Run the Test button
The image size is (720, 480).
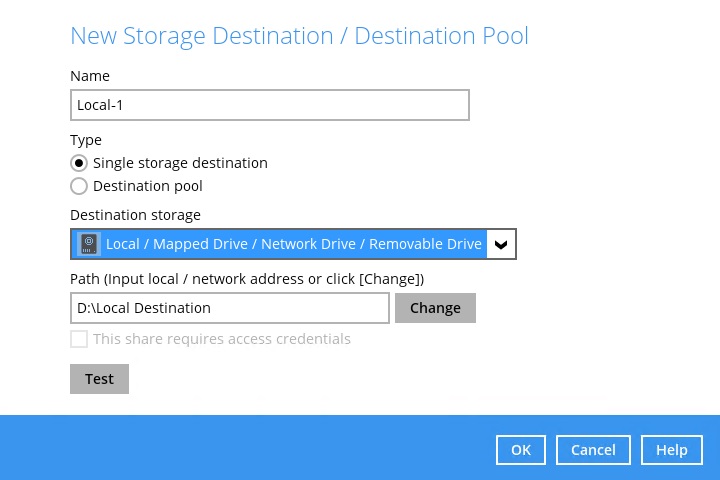99,379
